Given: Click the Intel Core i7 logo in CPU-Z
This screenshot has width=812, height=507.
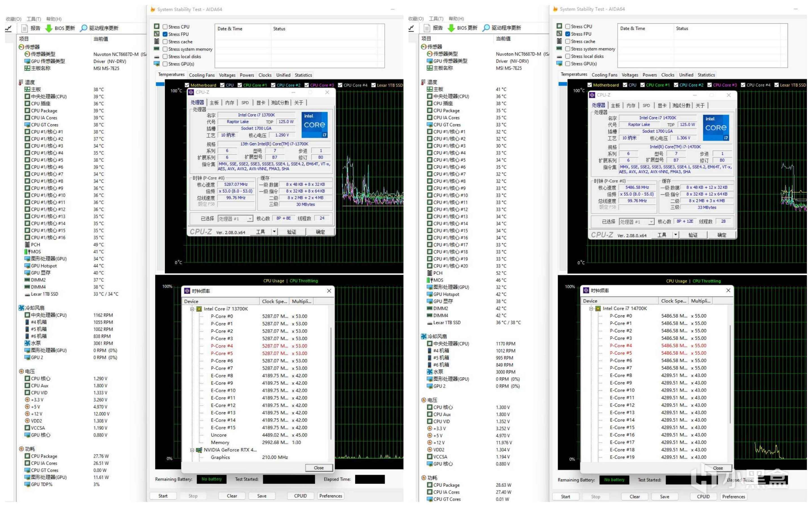Looking at the screenshot, I should tap(314, 125).
